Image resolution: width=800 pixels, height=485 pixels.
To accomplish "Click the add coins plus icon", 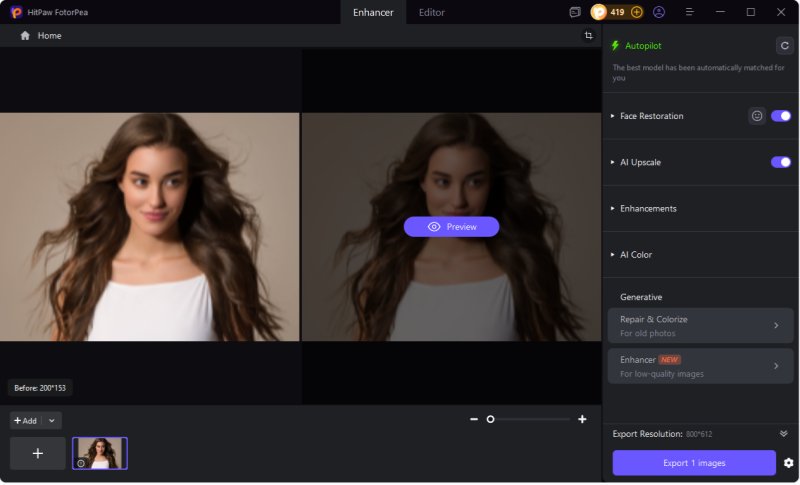I will click(x=637, y=12).
